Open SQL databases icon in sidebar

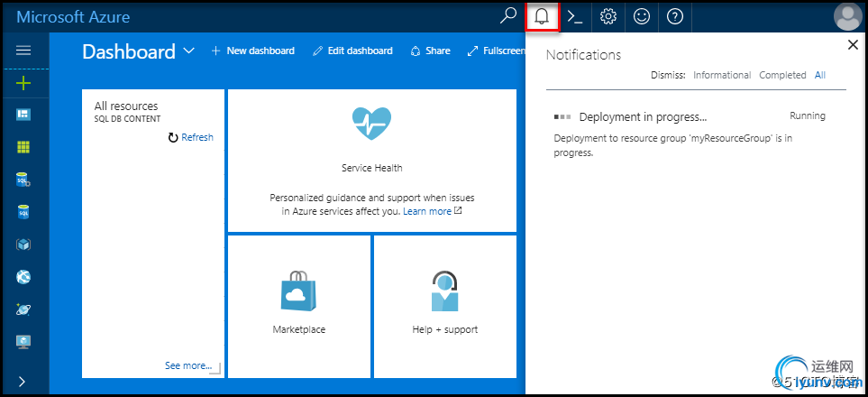23,212
